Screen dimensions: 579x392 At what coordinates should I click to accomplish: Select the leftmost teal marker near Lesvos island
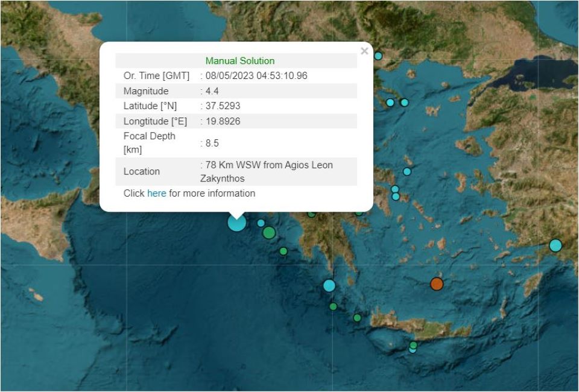(x=390, y=103)
